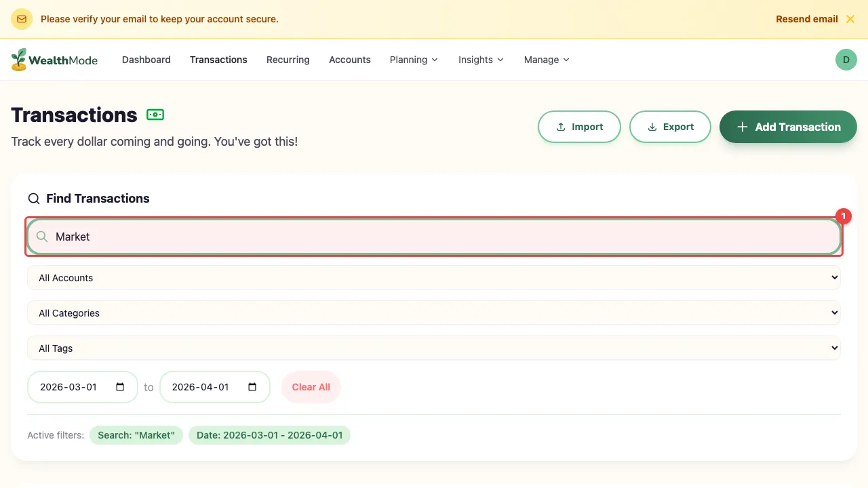Remove the Date range filter chip
868x488 pixels.
coord(269,434)
